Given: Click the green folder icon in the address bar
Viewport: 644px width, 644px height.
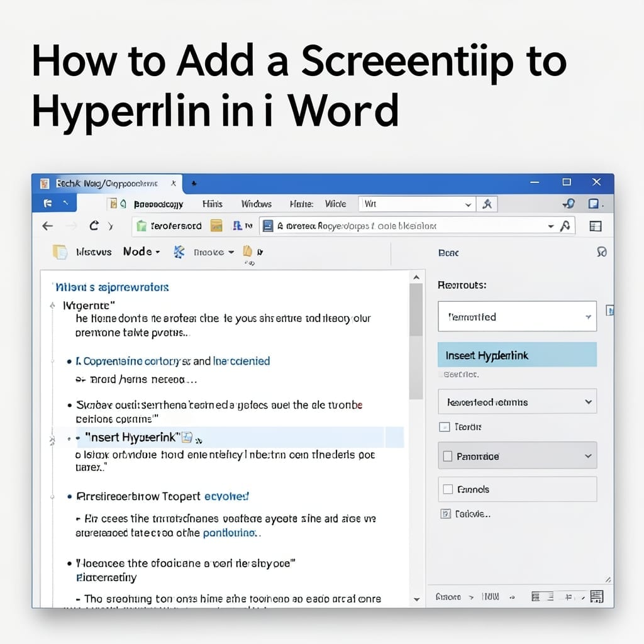Looking at the screenshot, I should (142, 226).
